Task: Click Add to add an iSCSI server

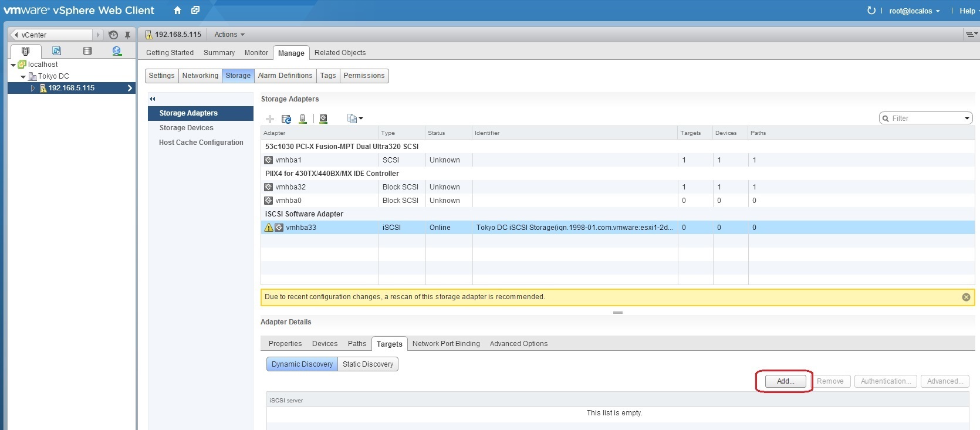Action: [x=785, y=381]
